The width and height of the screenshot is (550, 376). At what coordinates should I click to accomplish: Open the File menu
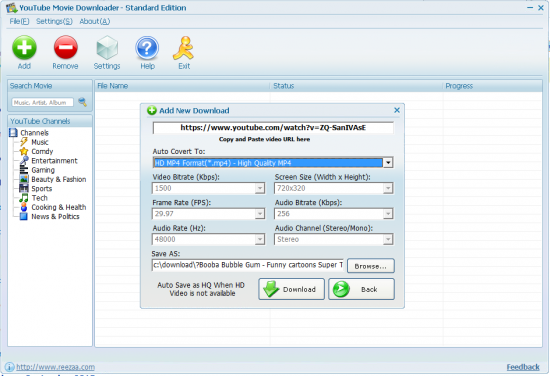point(19,21)
